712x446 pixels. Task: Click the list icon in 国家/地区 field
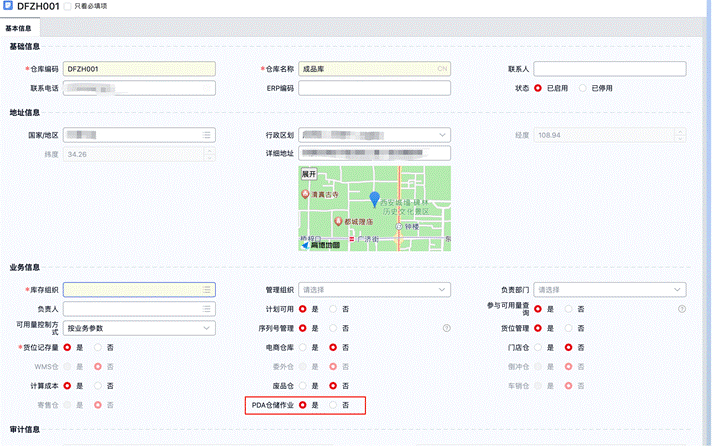[x=207, y=135]
